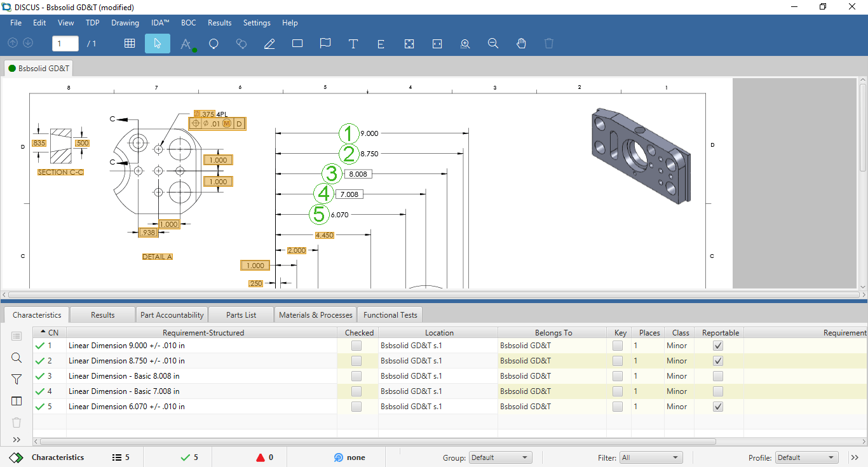868x467 pixels.
Task: Select the pencil edit tool
Action: [x=269, y=43]
